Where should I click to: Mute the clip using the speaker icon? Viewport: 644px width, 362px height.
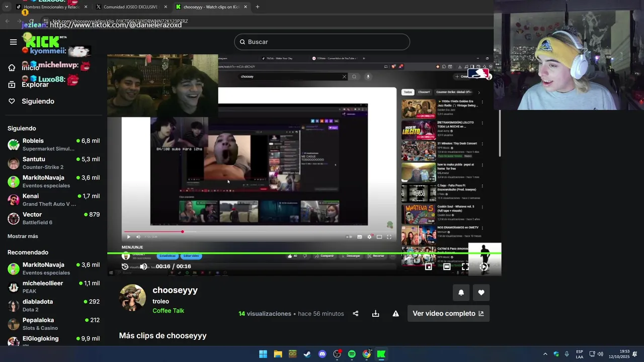(x=143, y=266)
